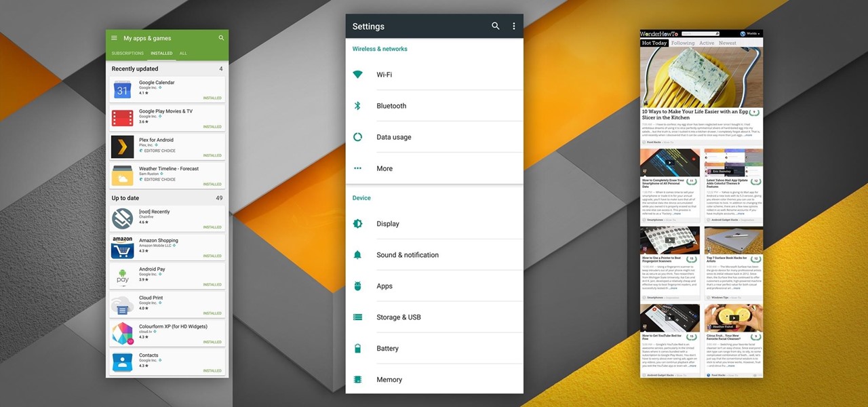Tap the Weather Timeline app icon

123,175
